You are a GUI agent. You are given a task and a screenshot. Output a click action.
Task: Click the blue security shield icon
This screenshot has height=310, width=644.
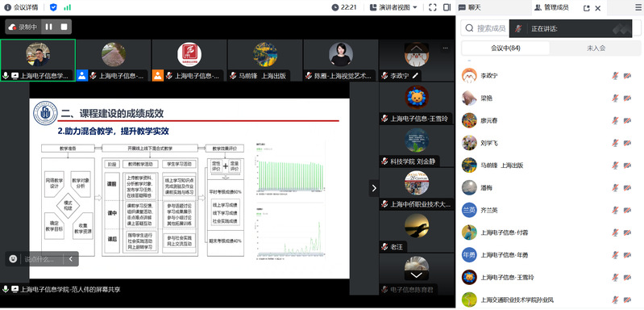pyautogui.click(x=53, y=7)
